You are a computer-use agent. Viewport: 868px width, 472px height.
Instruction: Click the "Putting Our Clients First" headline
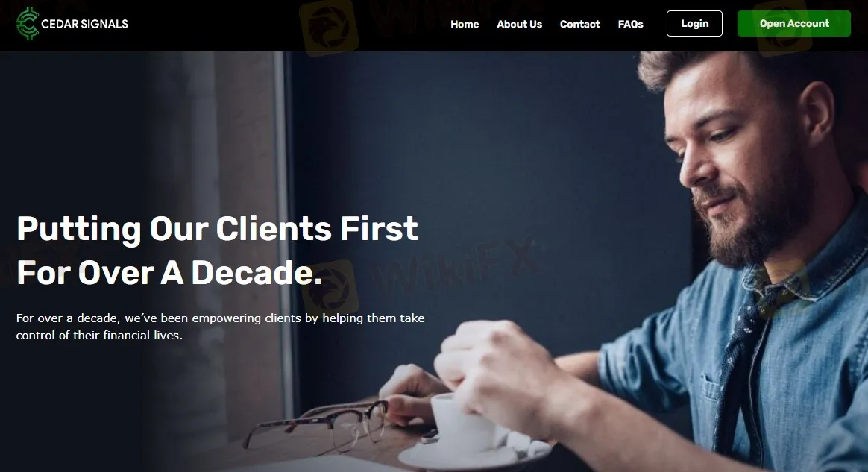218,229
